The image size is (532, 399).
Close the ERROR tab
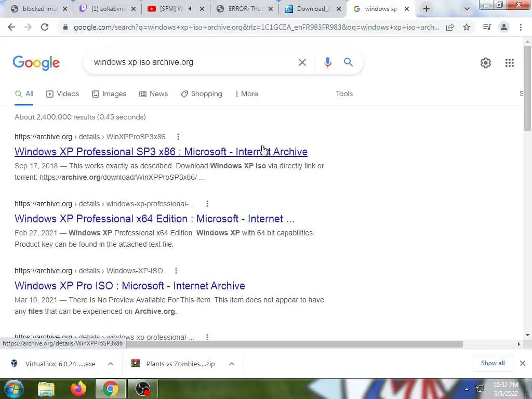click(x=270, y=9)
